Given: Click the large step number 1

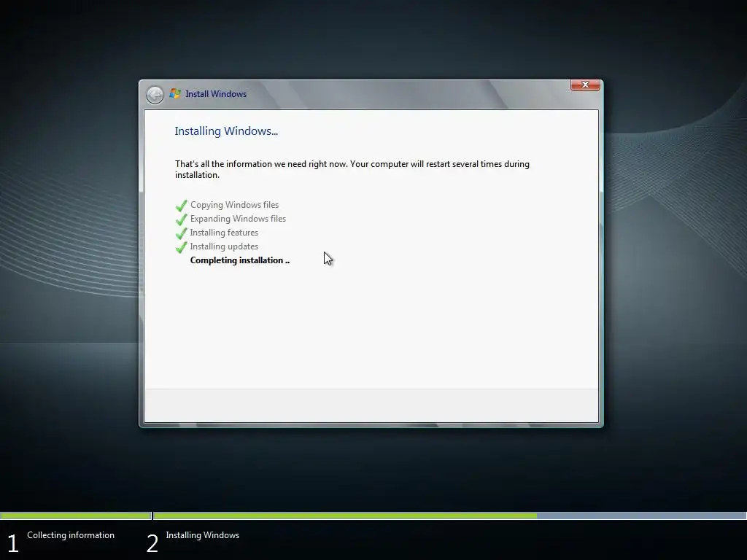Looking at the screenshot, I should (x=13, y=543).
